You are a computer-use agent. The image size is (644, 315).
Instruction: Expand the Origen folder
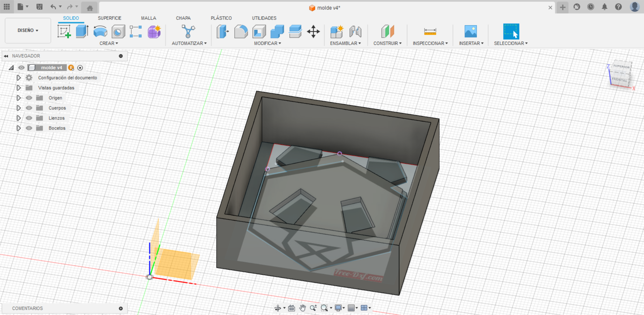tap(18, 98)
